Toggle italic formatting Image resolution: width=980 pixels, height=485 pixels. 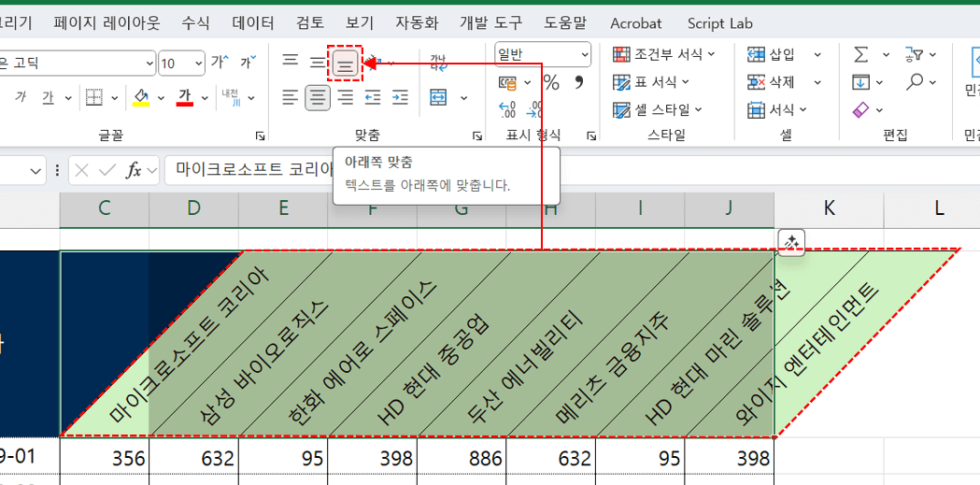21,97
